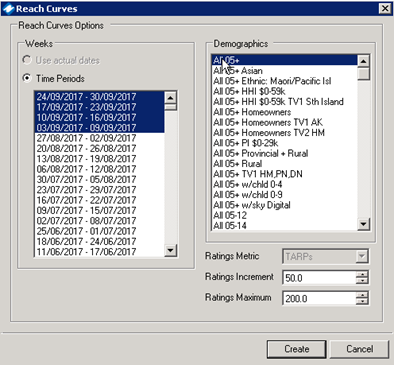Click the Cancel button
Screen dimensions: 394x365
click(x=359, y=349)
